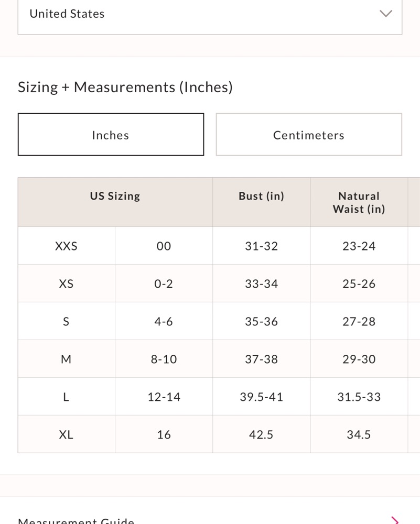
Task: Switch to Centimeters unit toggle
Action: 309,134
